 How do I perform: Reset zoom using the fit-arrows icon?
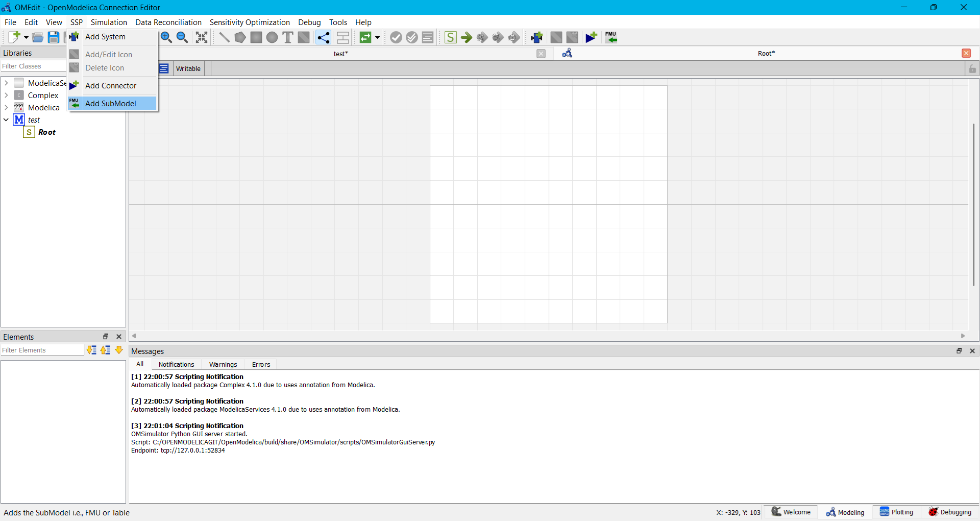click(202, 37)
